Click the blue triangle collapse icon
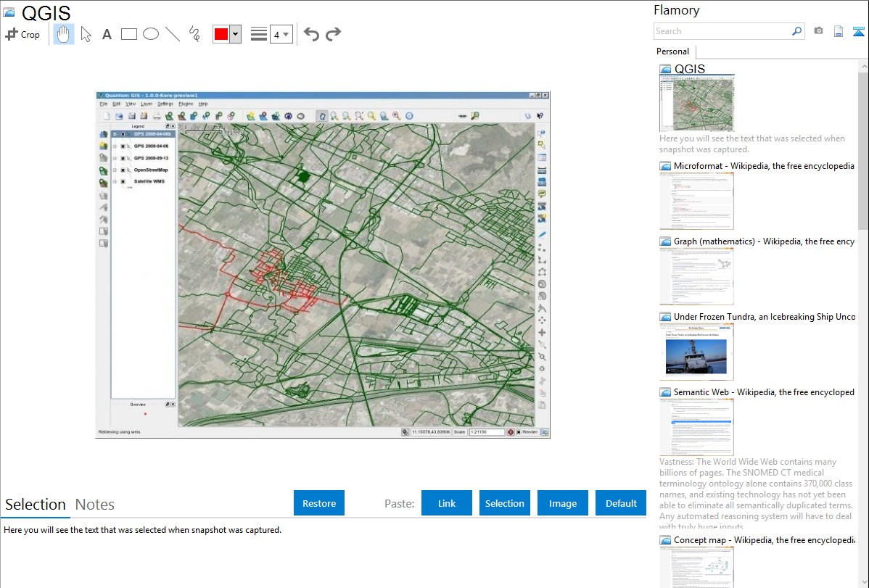This screenshot has height=588, width=869. [858, 31]
